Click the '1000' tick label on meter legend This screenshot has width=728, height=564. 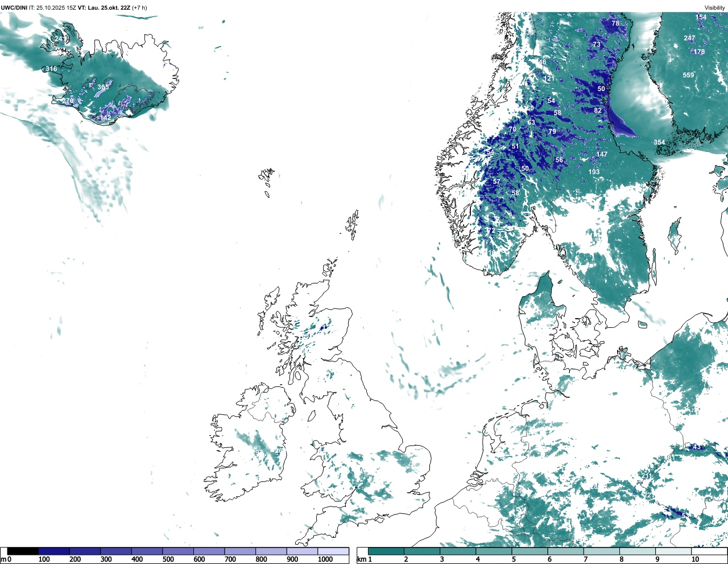(x=325, y=559)
